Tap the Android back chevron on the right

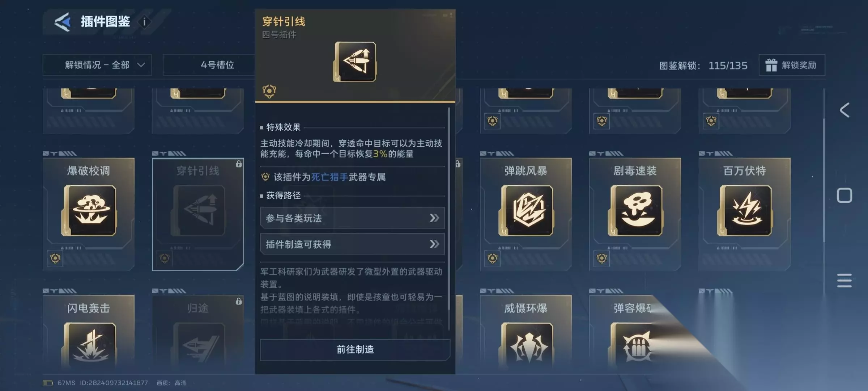click(844, 110)
